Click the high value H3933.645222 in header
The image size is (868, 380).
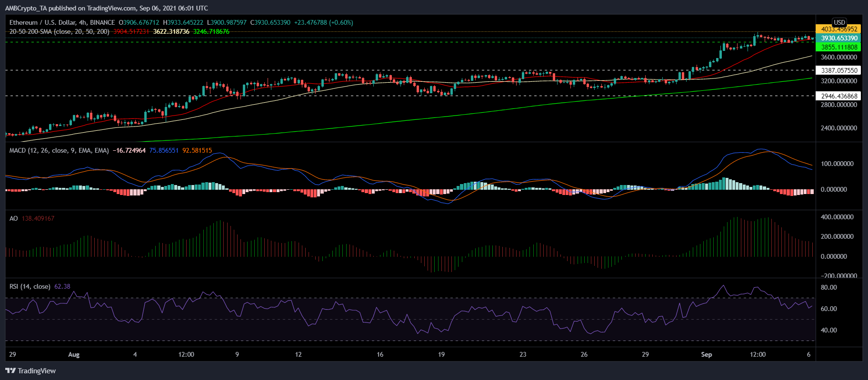(x=183, y=22)
